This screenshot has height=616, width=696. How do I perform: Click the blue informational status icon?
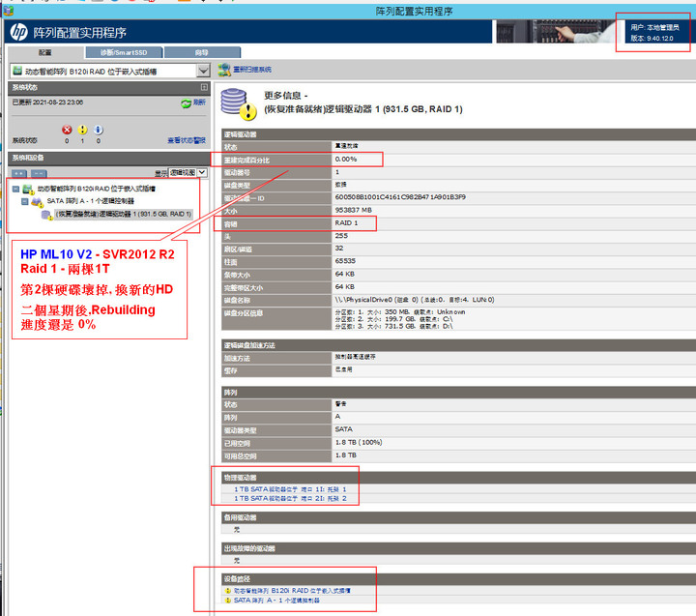98,130
